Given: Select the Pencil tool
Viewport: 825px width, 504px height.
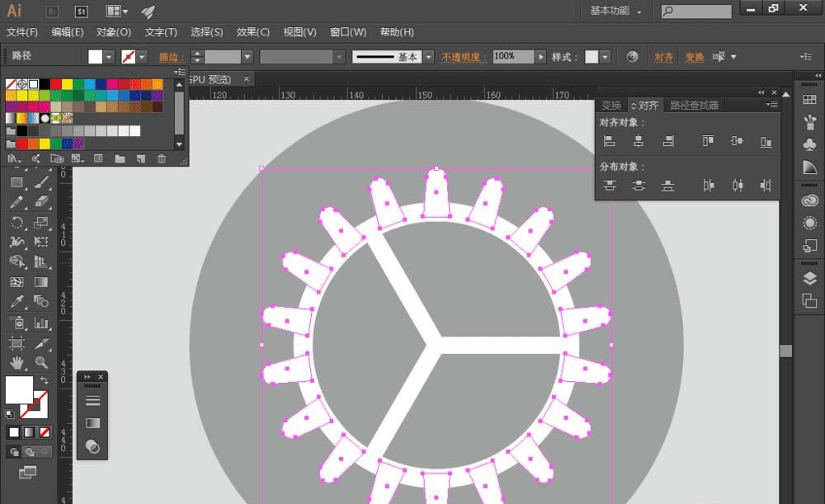Looking at the screenshot, I should [16, 203].
